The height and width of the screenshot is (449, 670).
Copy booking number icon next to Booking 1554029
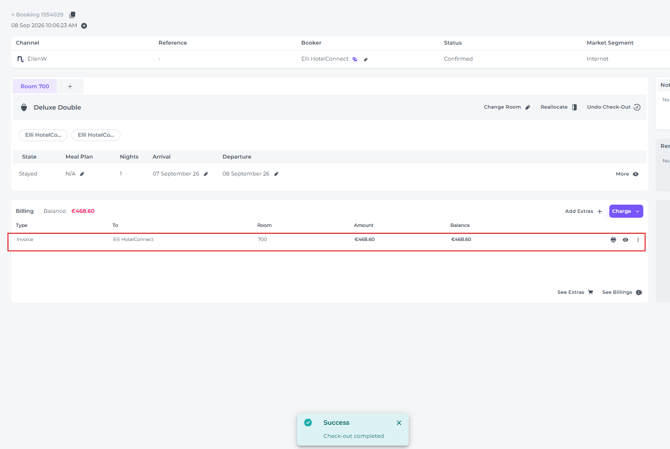[x=72, y=15]
